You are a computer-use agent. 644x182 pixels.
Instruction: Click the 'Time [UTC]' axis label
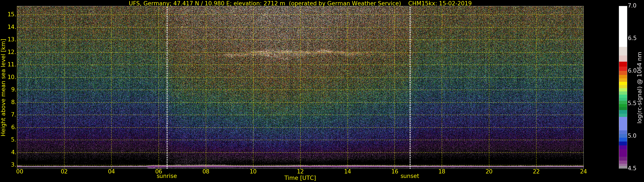coord(300,178)
